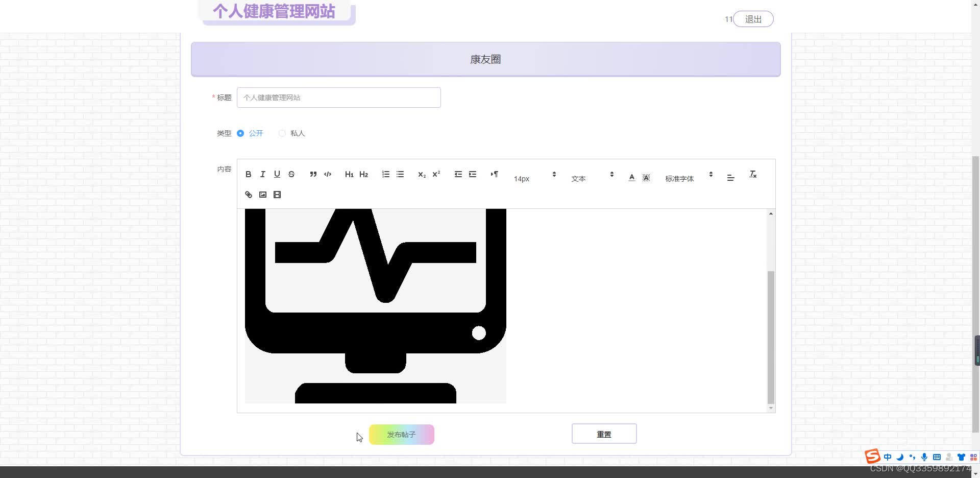
Task: Apply strikethrough formatting
Action: (x=291, y=174)
